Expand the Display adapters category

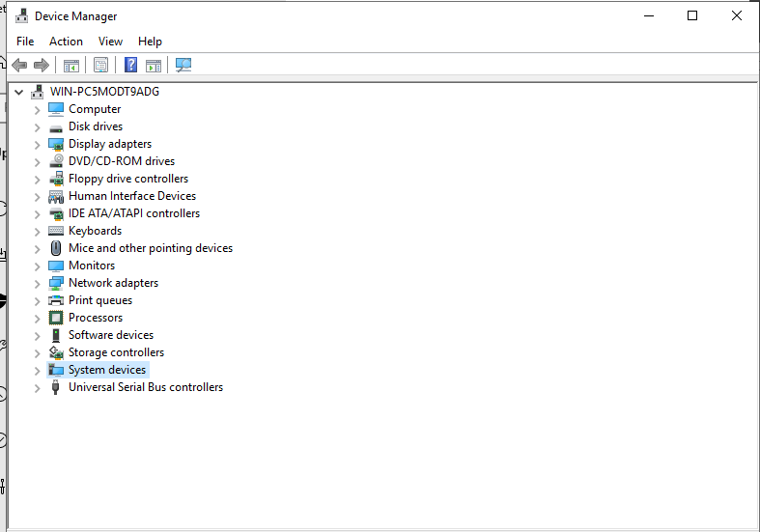click(37, 145)
